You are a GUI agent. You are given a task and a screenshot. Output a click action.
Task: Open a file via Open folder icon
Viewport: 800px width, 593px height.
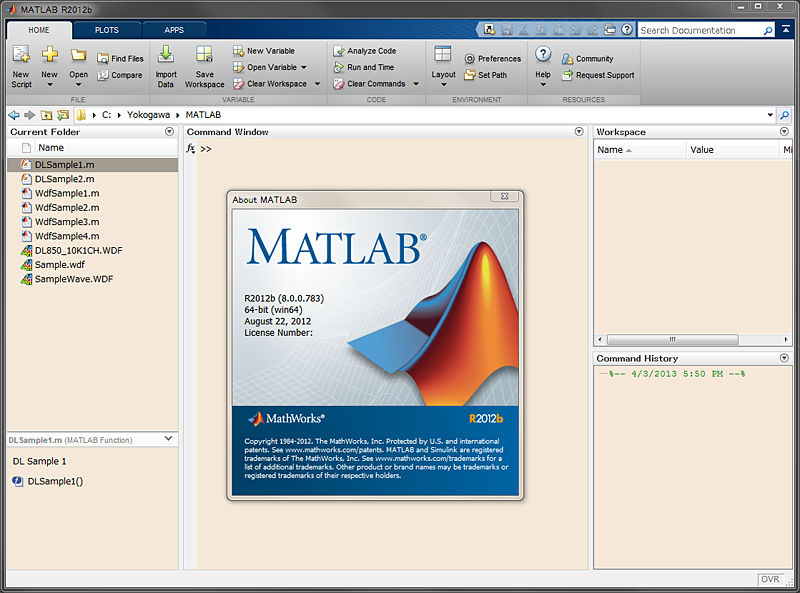78,55
